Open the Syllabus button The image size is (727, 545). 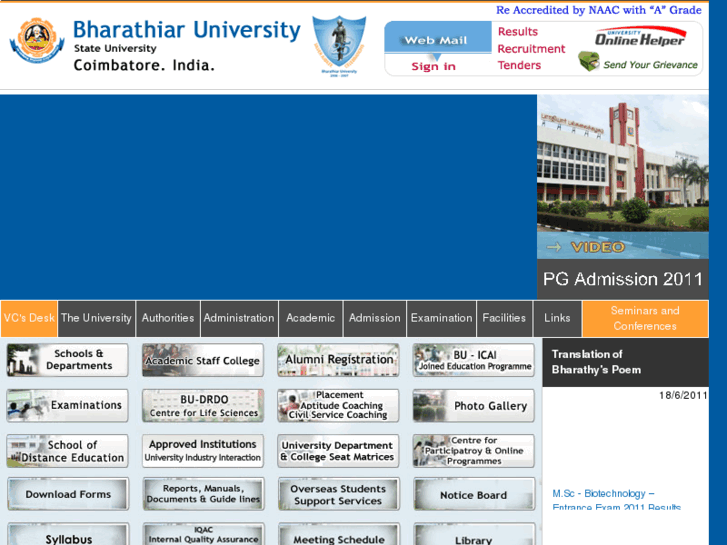click(68, 534)
